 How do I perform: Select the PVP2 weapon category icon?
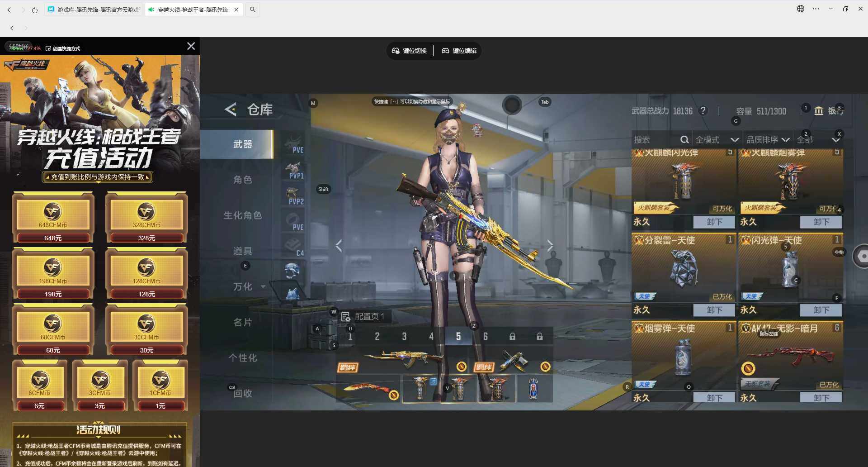point(294,195)
